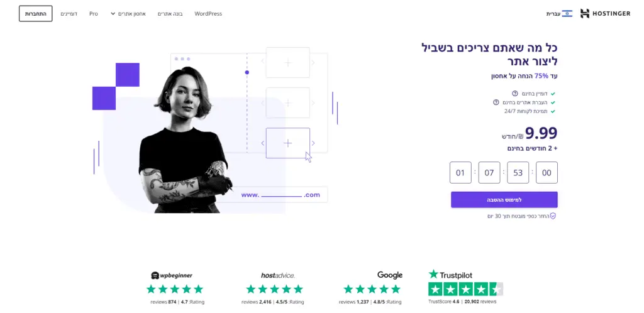Open help tooltip beside העברת אתרים בחינם

[496, 102]
